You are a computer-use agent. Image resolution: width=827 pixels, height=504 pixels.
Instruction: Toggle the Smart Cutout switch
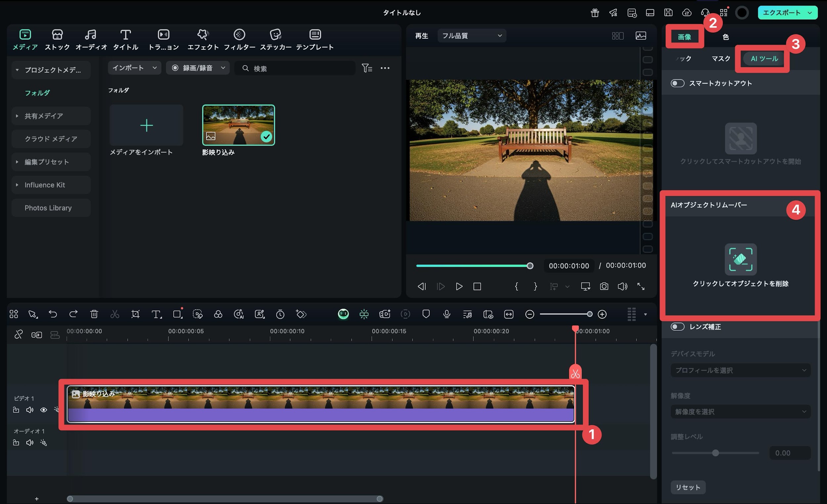coord(677,83)
